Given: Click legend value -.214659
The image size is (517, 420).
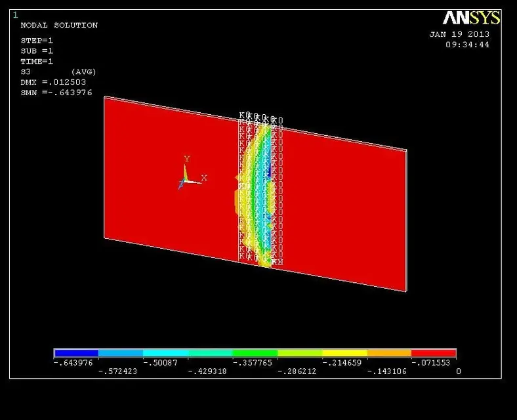Looking at the screenshot, I should tap(342, 363).
